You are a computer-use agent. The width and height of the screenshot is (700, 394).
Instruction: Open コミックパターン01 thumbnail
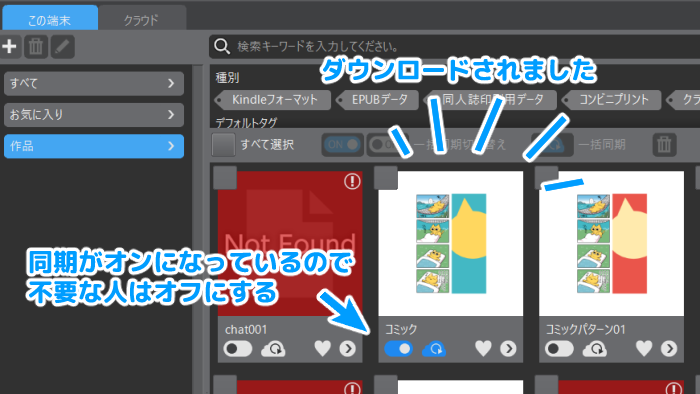pos(612,244)
